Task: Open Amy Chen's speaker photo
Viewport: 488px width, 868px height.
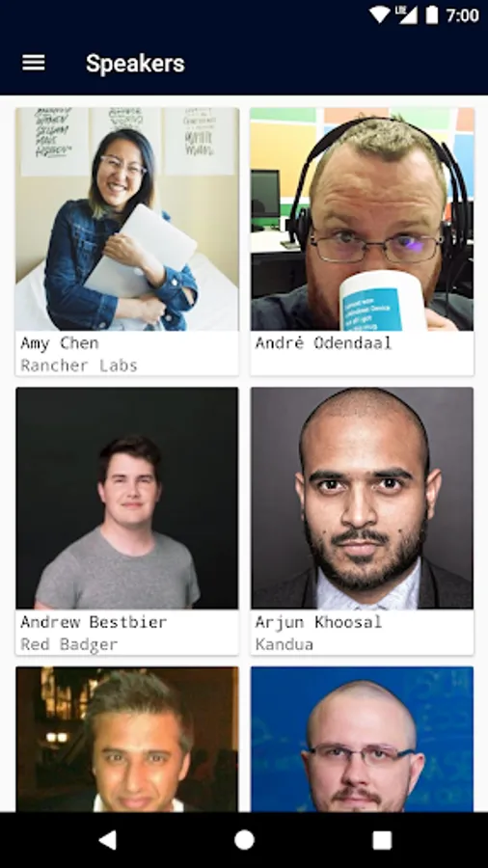Action: click(x=127, y=219)
